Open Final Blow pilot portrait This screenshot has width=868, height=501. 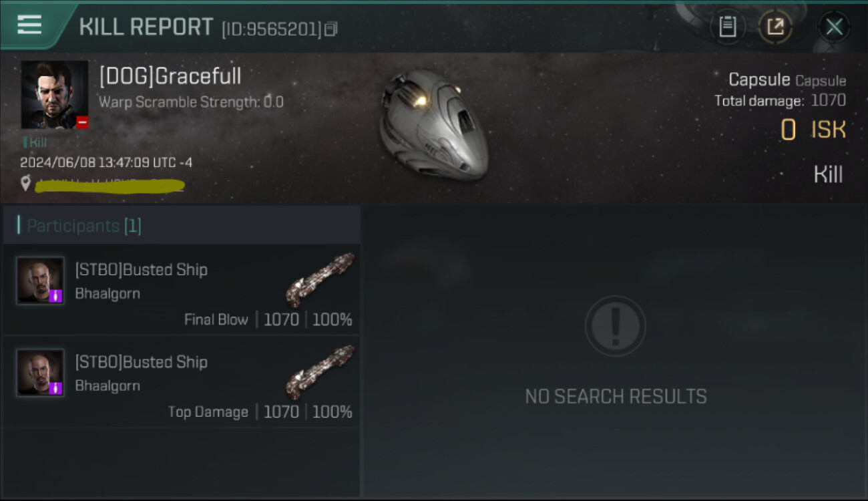pyautogui.click(x=41, y=281)
